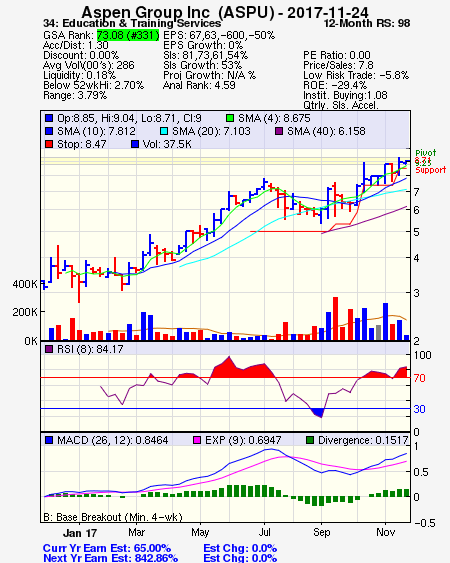Click the green Divergence legend swatch
The height and width of the screenshot is (563, 450).
click(310, 440)
